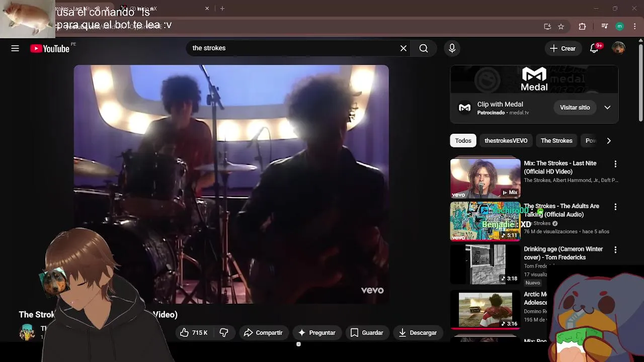The width and height of the screenshot is (644, 362).
Task: Open the Mix: The Strokes - Last Nite title
Action: coord(560,167)
